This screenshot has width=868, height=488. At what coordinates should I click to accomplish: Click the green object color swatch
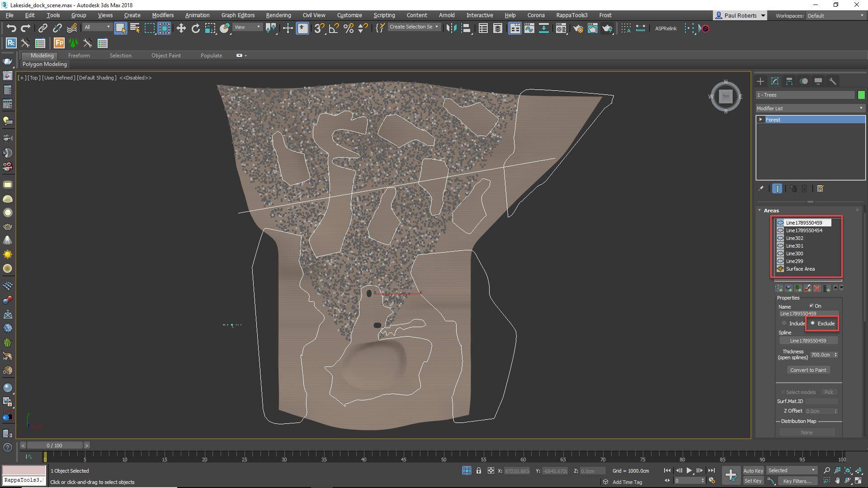[x=862, y=95]
